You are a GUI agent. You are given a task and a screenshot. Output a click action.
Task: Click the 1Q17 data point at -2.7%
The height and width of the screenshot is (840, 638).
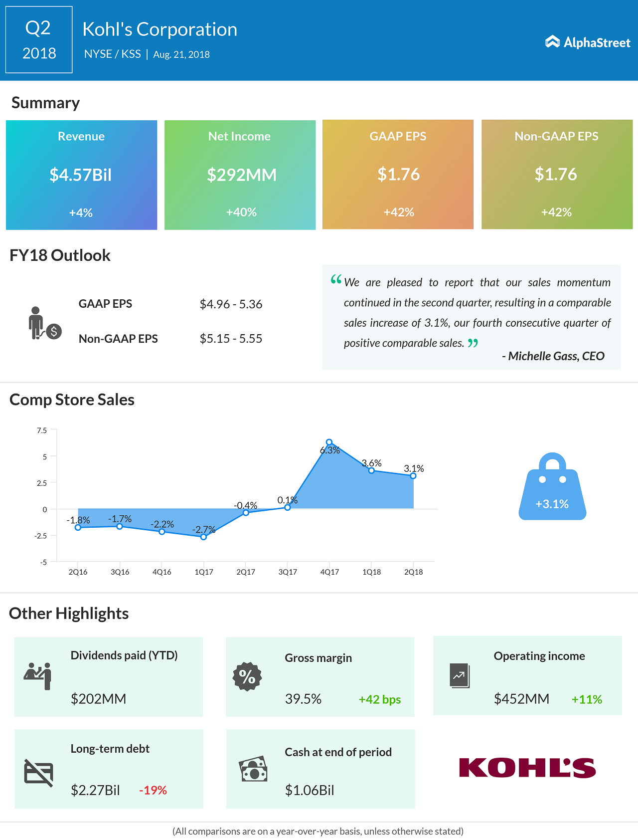[x=203, y=537]
